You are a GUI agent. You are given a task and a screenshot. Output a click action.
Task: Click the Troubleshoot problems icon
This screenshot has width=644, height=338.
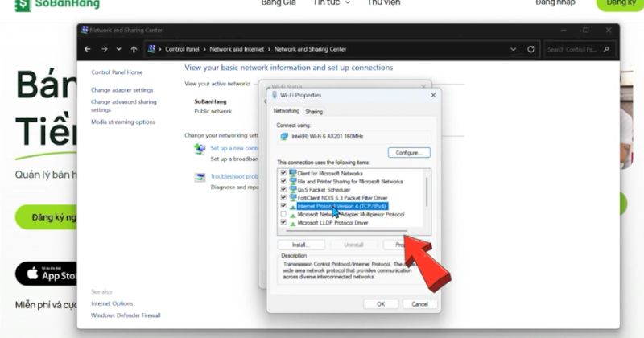coord(200,177)
